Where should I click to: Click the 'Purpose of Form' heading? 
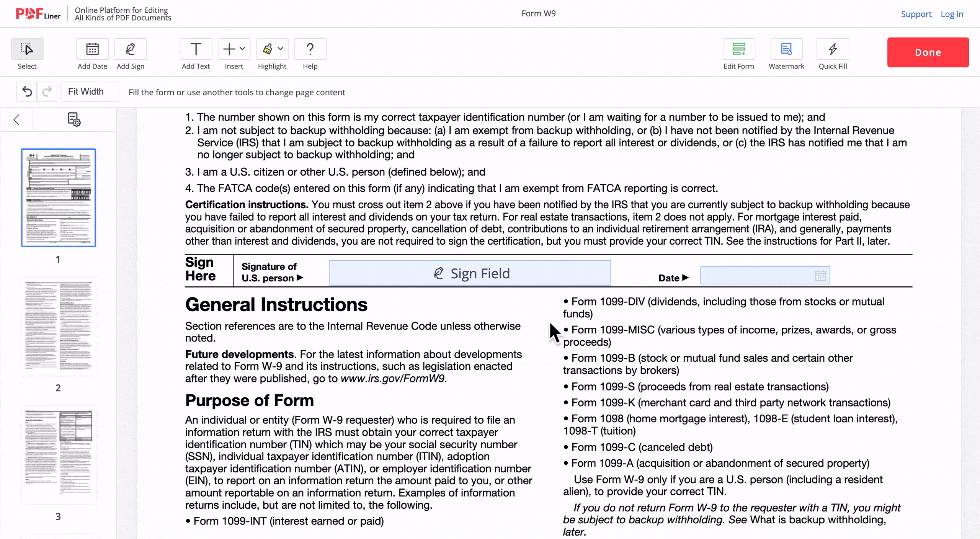(x=249, y=400)
